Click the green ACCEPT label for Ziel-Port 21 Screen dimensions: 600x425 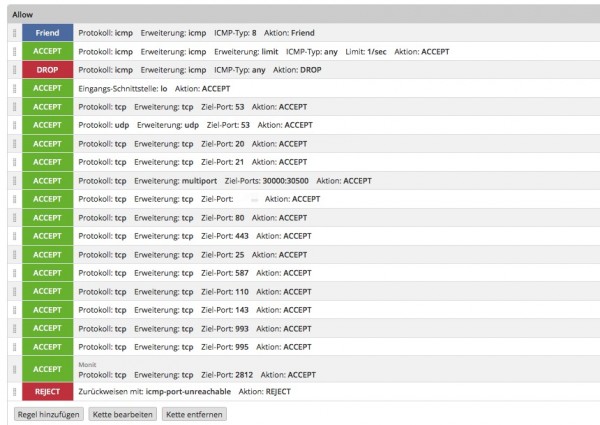[47, 162]
